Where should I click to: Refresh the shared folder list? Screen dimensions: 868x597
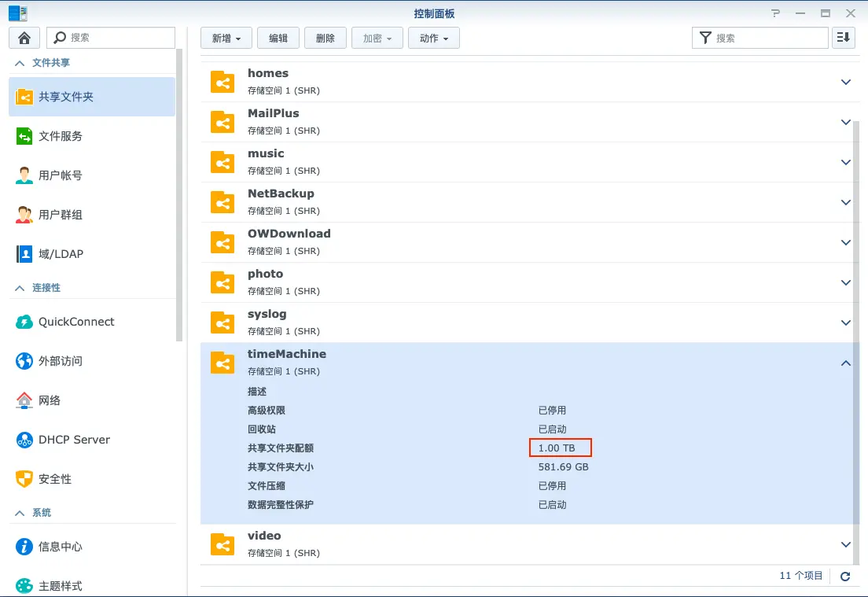[845, 577]
